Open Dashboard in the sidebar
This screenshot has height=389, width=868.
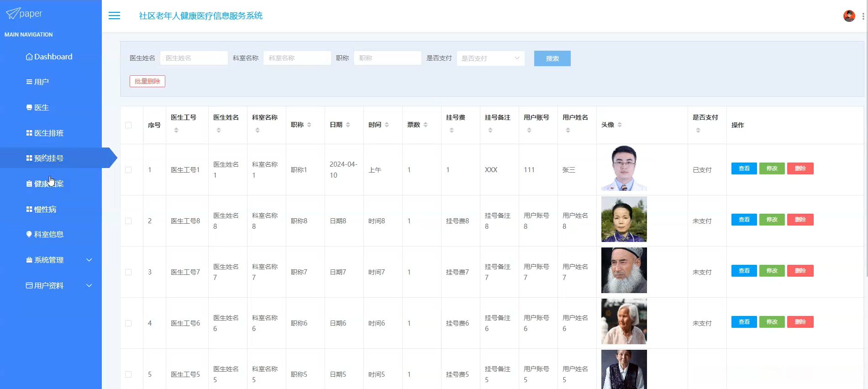pyautogui.click(x=51, y=57)
